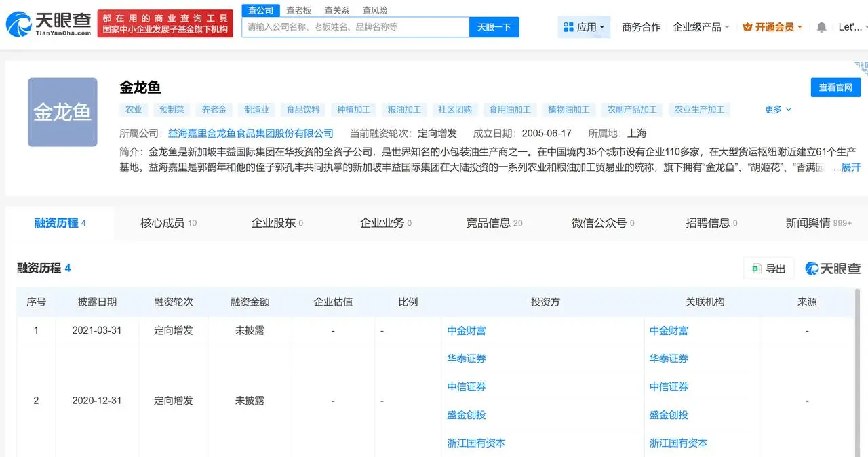Open investor 中信证券 in 投资方 column
This screenshot has width=868, height=457.
[467, 386]
